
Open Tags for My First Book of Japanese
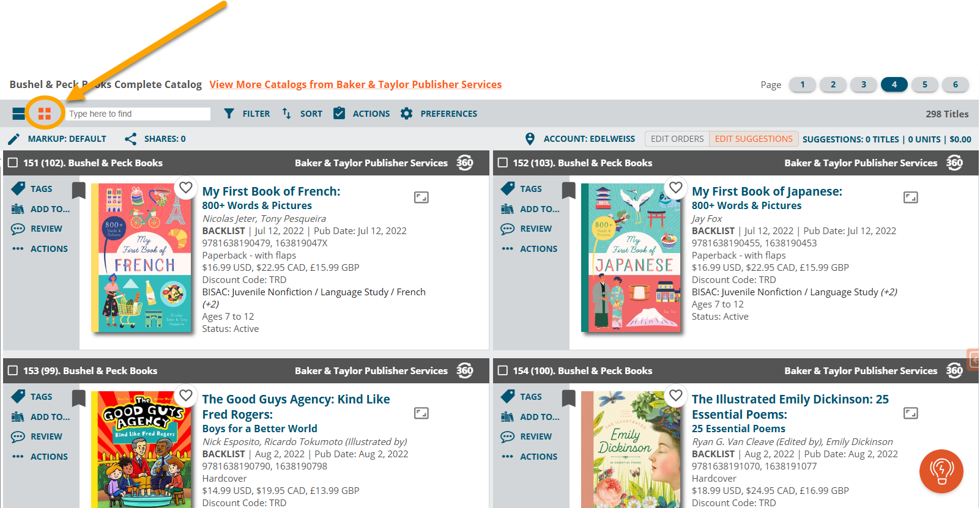coord(521,189)
